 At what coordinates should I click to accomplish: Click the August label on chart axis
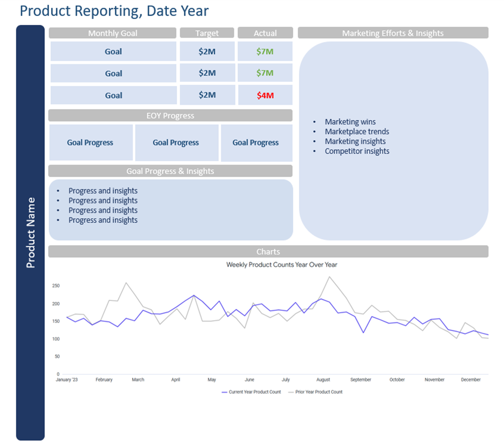coord(323,380)
